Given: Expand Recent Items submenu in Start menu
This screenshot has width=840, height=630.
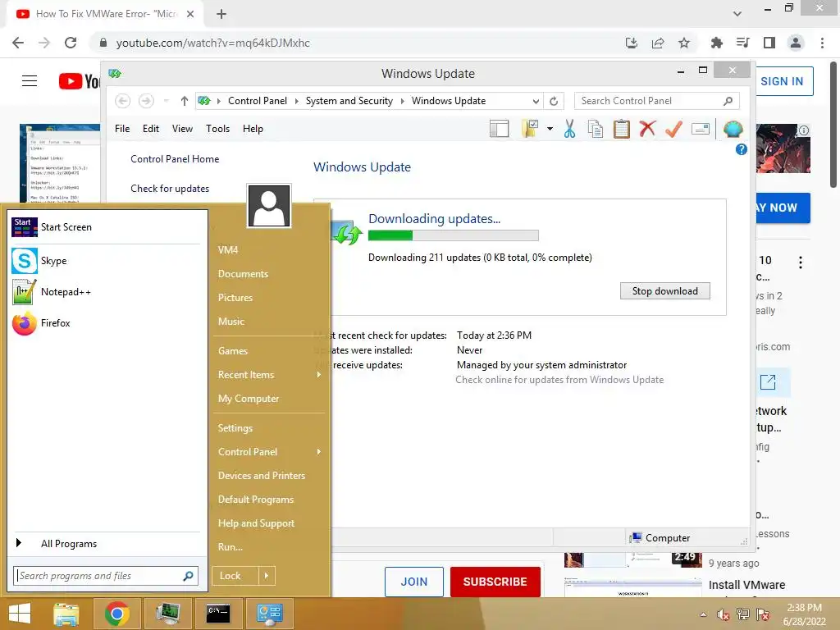Looking at the screenshot, I should [x=319, y=375].
